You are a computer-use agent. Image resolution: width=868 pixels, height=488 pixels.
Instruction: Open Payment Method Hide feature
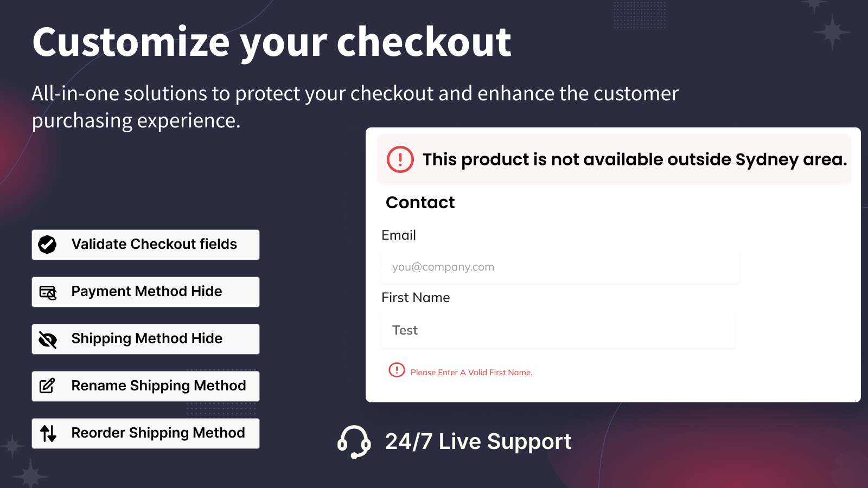tap(145, 292)
